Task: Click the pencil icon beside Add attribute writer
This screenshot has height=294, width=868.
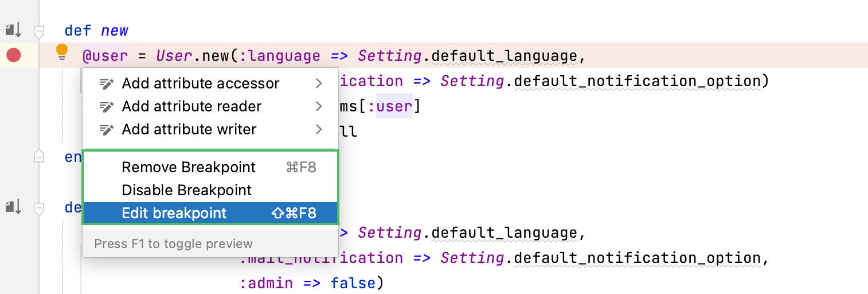Action: pyautogui.click(x=106, y=130)
